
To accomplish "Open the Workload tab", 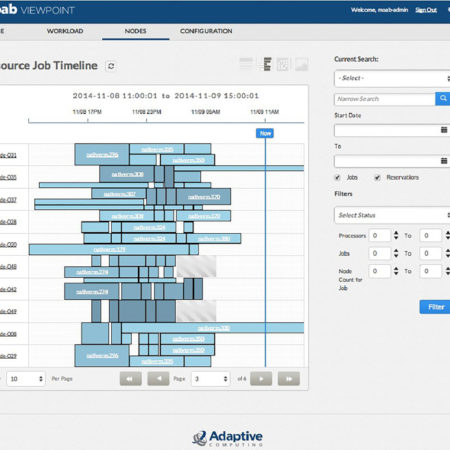I will pos(65,31).
